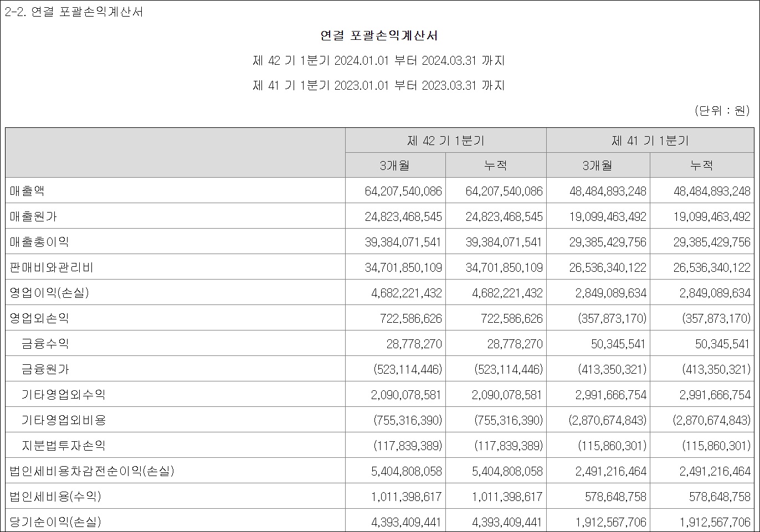Click the '제 42 기 1분기' column header

point(446,141)
